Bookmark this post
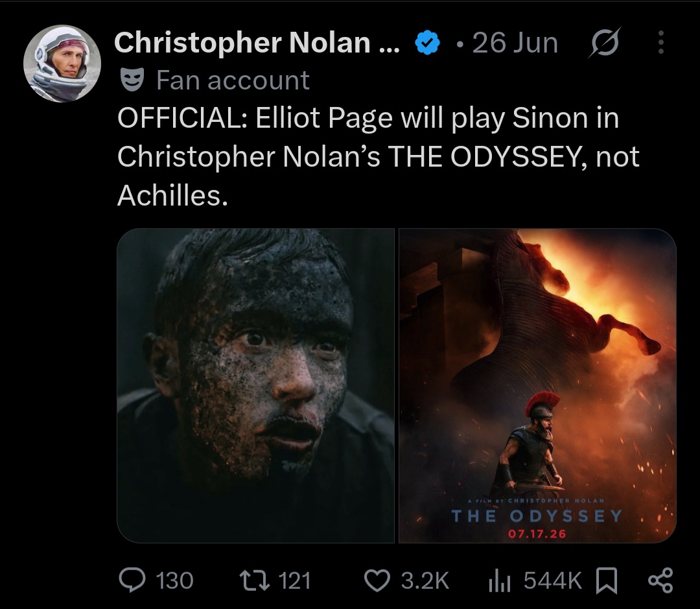The height and width of the screenshot is (609, 700). click(607, 580)
